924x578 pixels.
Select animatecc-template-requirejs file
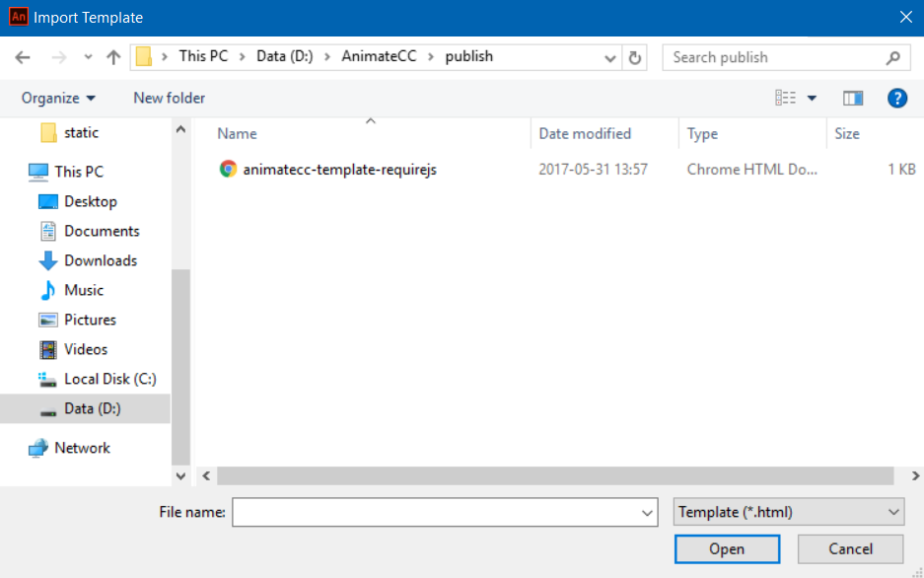(339, 170)
